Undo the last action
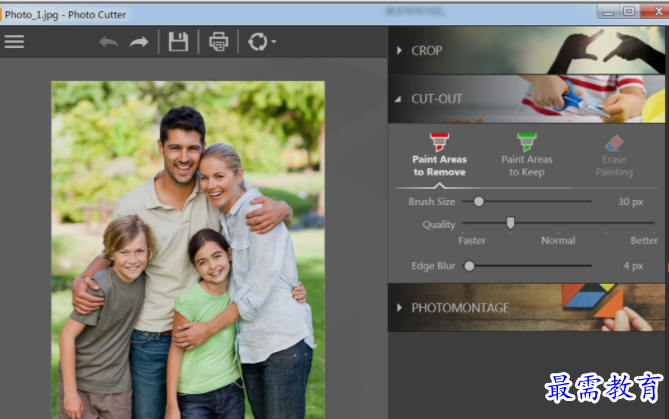 (108, 42)
